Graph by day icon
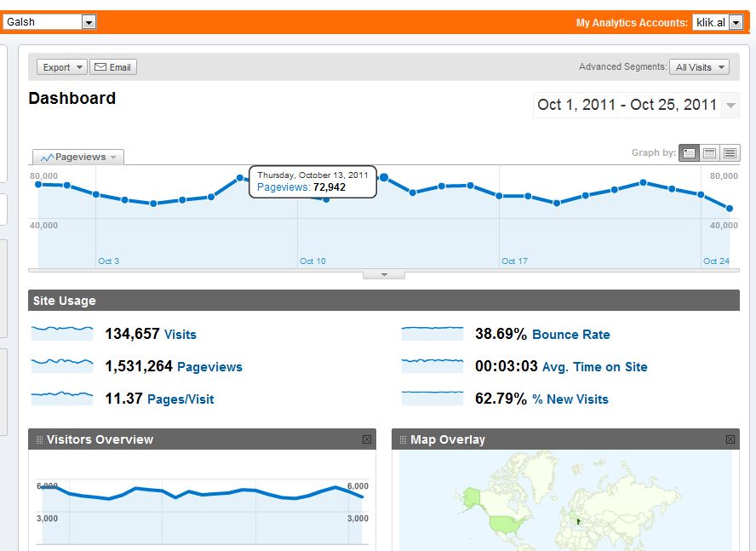The width and height of the screenshot is (756, 551). tap(689, 153)
